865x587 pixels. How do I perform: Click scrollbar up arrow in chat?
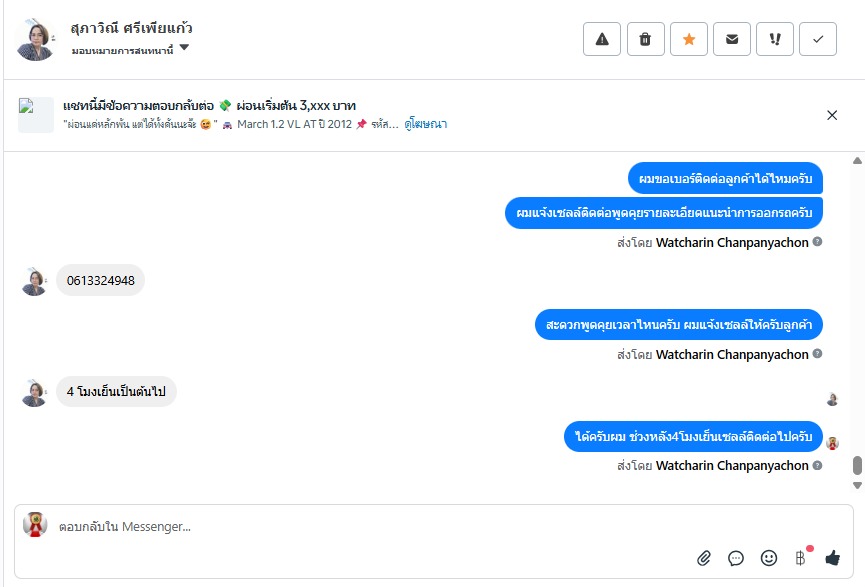coord(857,161)
